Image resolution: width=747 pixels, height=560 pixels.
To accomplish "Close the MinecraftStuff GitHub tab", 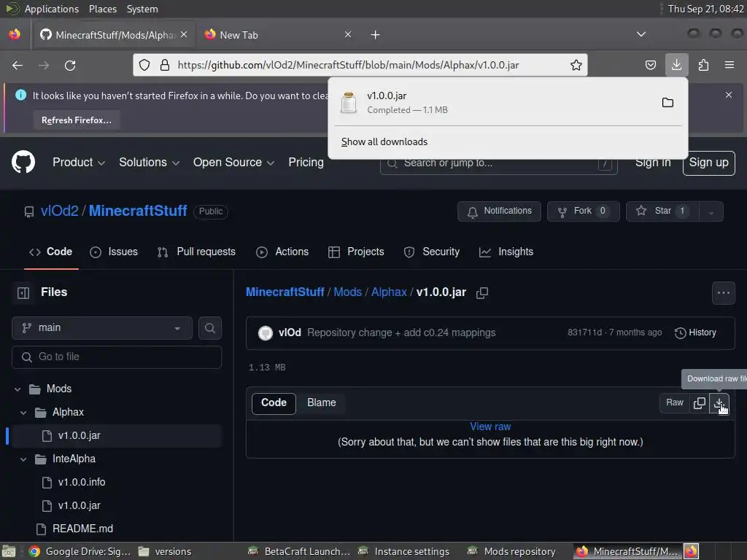I will [184, 34].
